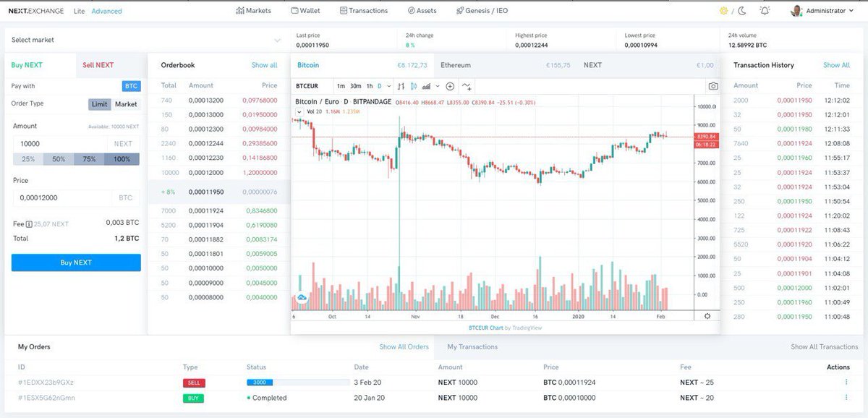Show all transaction history

point(836,65)
